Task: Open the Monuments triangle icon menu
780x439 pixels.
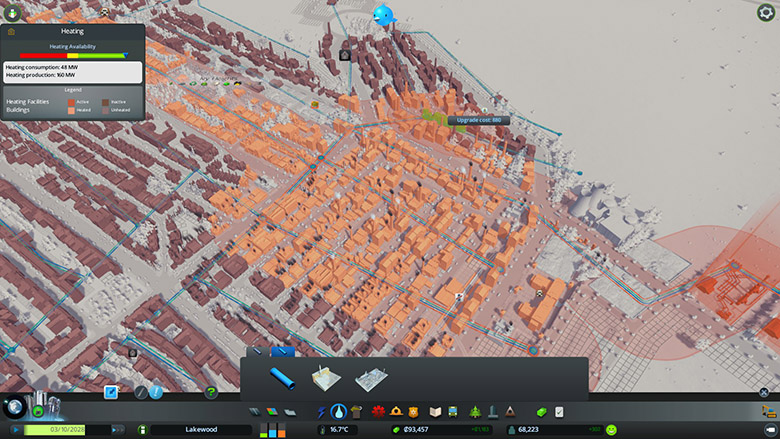Action: click(x=510, y=412)
